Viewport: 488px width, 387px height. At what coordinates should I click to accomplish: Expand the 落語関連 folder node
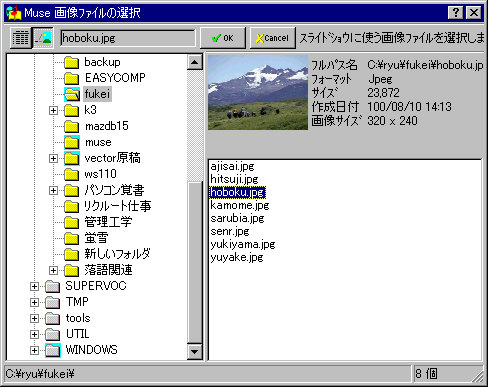[53, 270]
